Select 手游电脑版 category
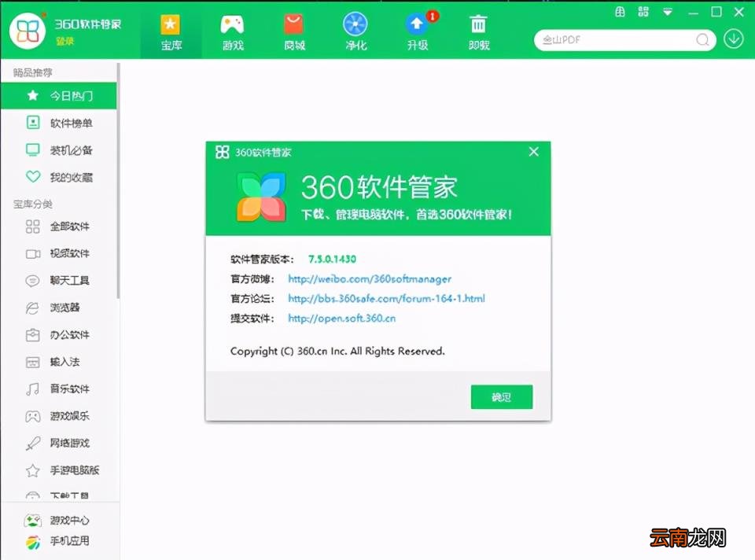The width and height of the screenshot is (755, 560). (58, 470)
